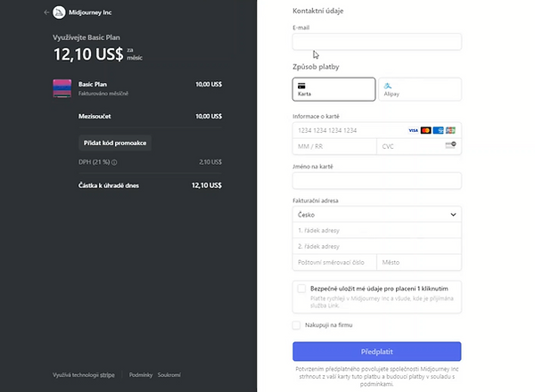The width and height of the screenshot is (535, 392).
Task: Select the Karta payment method tab
Action: click(x=333, y=89)
